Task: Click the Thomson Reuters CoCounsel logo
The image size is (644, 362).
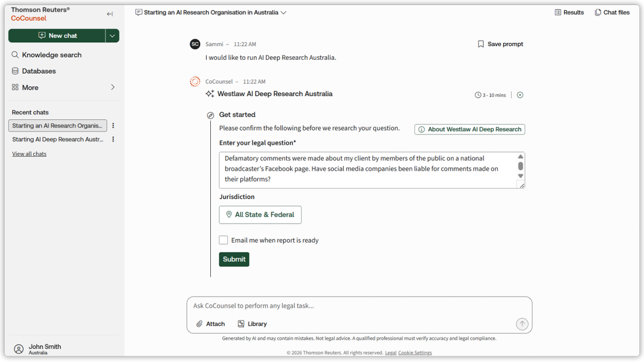Action: click(x=40, y=14)
